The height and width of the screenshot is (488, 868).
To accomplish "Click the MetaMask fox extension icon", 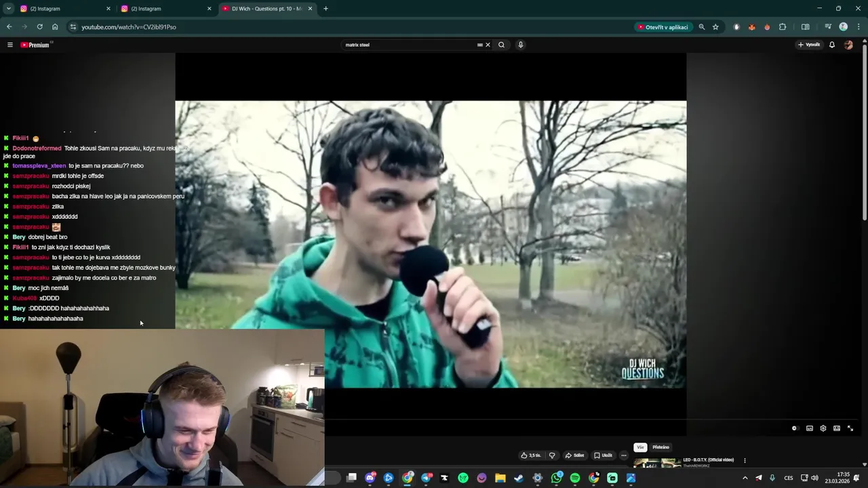I will point(751,27).
